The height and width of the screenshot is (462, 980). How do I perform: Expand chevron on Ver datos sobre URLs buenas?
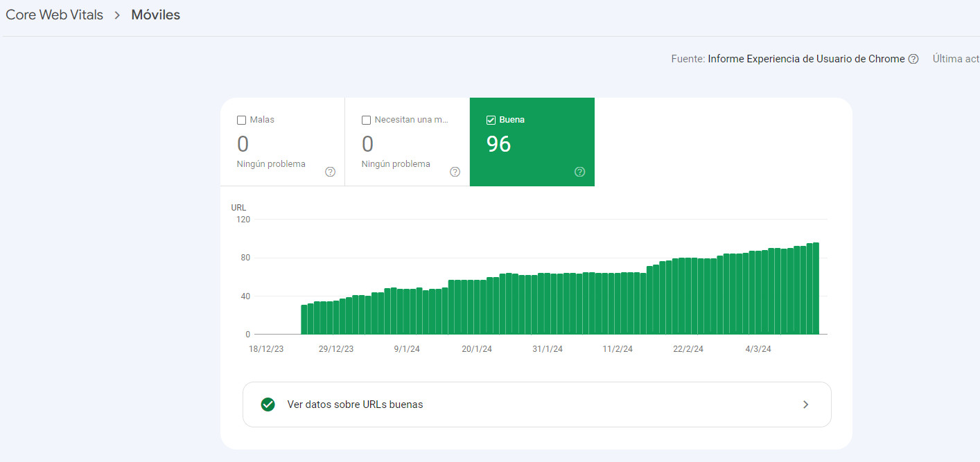point(805,405)
